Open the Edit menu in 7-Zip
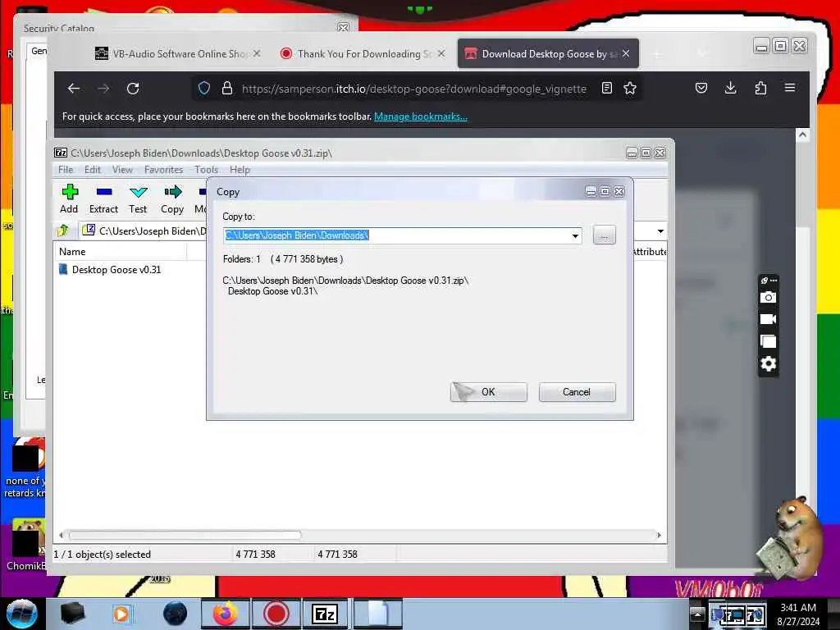840x630 pixels. click(x=93, y=170)
